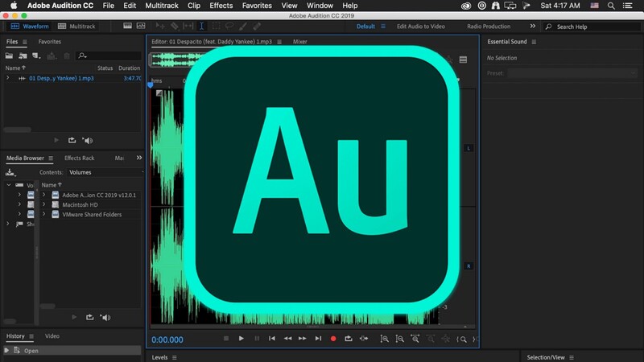Expand the Macintosh HD folder
Image resolution: width=644 pixels, height=362 pixels.
coord(44,204)
